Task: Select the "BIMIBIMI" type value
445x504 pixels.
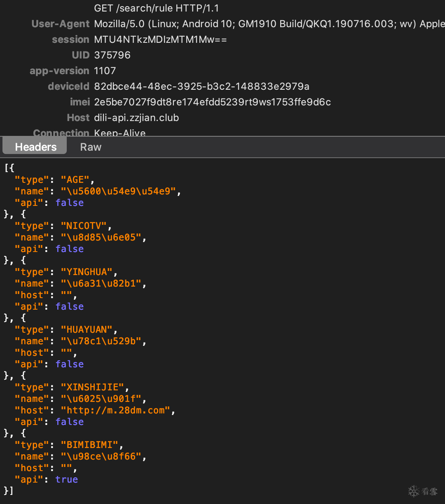Action: click(92, 445)
